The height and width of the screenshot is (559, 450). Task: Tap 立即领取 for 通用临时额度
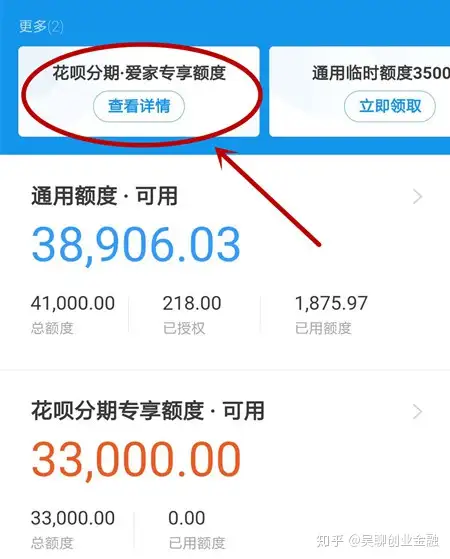390,106
